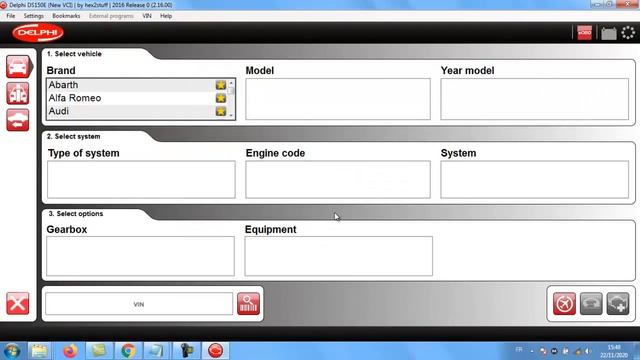
Task: Launch Firefox from the taskbar
Action: click(x=70, y=351)
